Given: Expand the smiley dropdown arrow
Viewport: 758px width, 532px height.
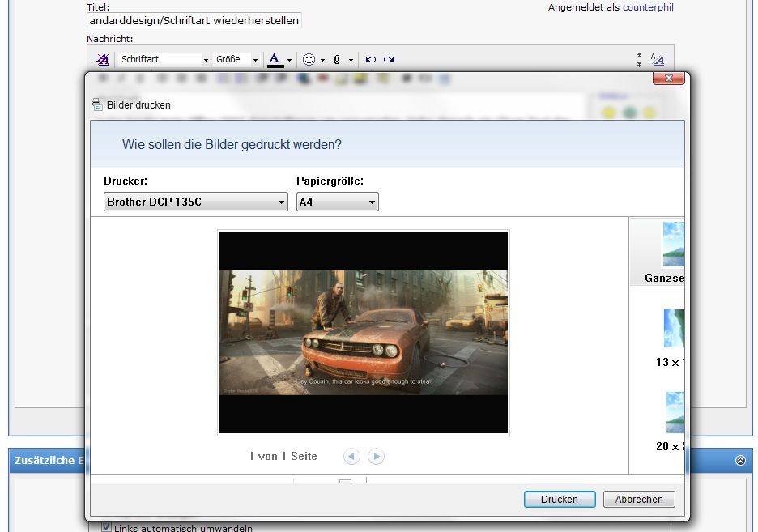Looking at the screenshot, I should tap(322, 60).
